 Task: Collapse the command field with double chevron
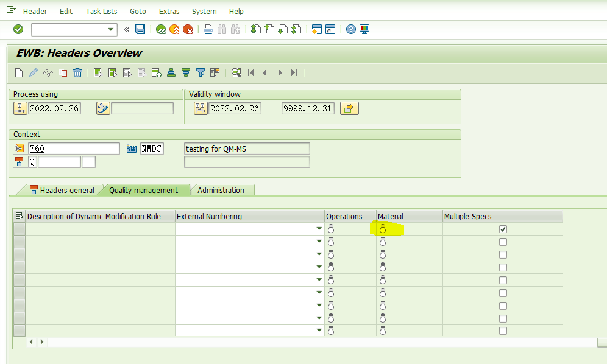pos(127,29)
